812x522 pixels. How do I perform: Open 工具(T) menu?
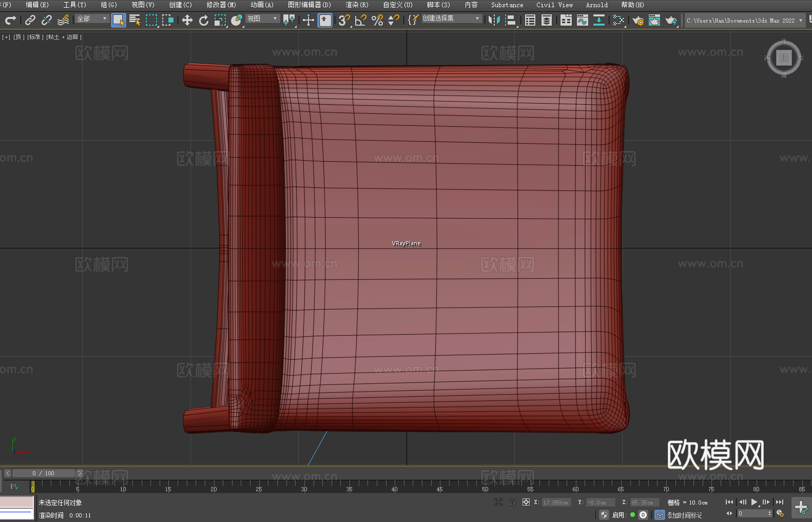[74, 5]
